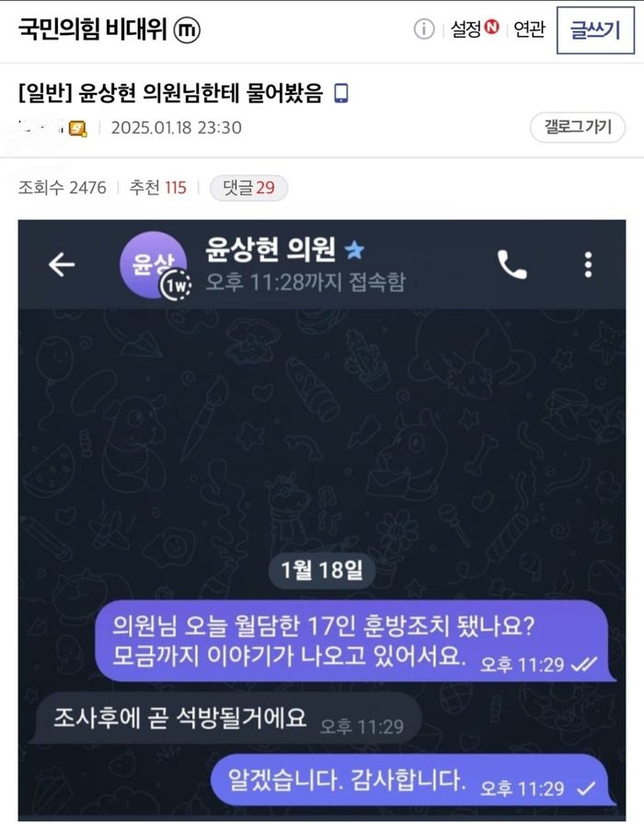Click the 국민의힘 비대위 gallery title
Viewport: 644px width, 824px height.
tap(93, 29)
